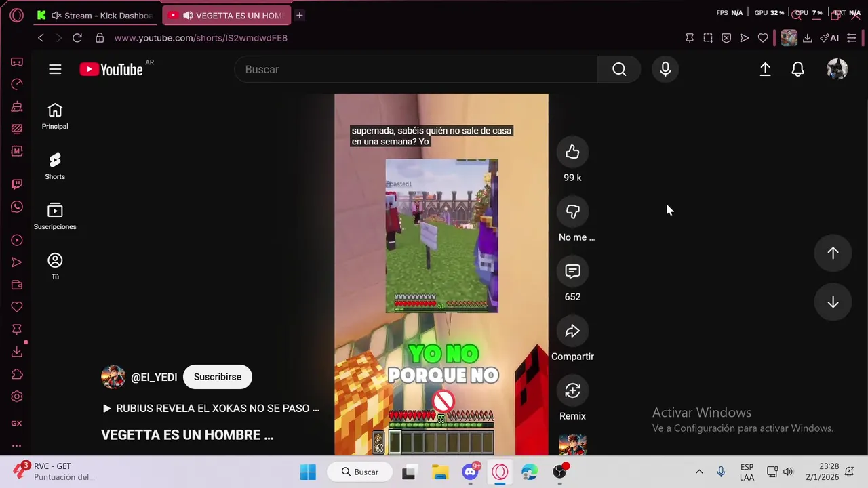868x488 pixels.
Task: Start voice search with microphone button
Action: pos(665,69)
